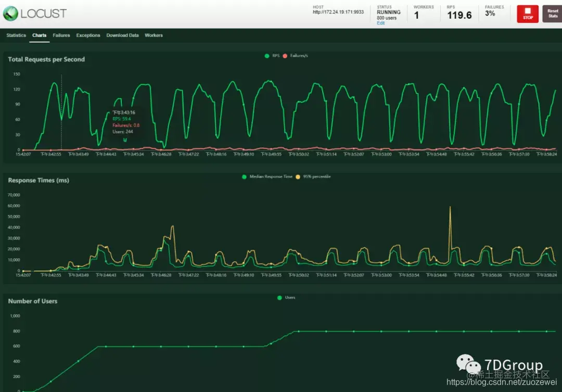Click the red STOP button
The image size is (562, 392).
click(528, 14)
